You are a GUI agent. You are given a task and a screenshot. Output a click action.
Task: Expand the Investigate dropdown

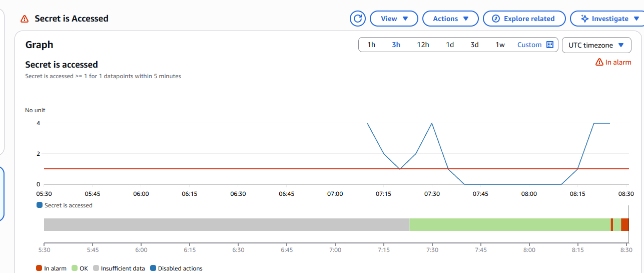[x=636, y=19]
